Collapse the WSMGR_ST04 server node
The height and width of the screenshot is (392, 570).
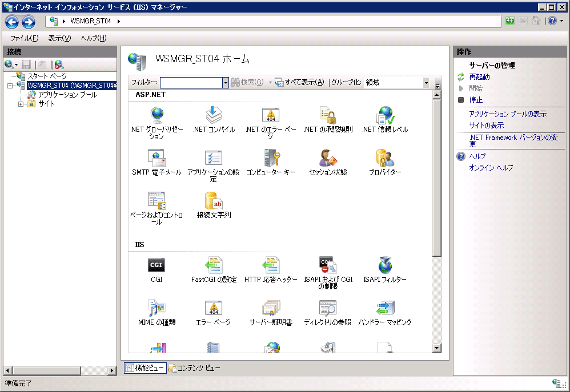click(10, 86)
